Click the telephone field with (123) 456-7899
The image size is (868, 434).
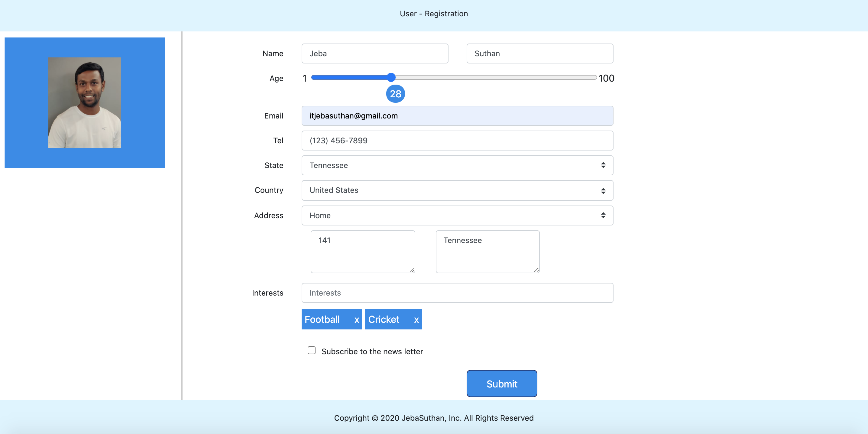457,141
